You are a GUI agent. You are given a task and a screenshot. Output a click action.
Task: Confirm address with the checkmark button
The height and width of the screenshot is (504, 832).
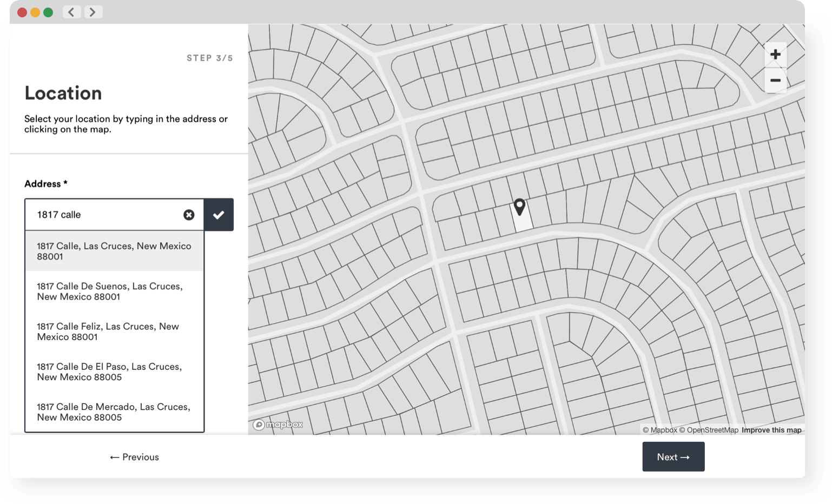click(x=219, y=215)
